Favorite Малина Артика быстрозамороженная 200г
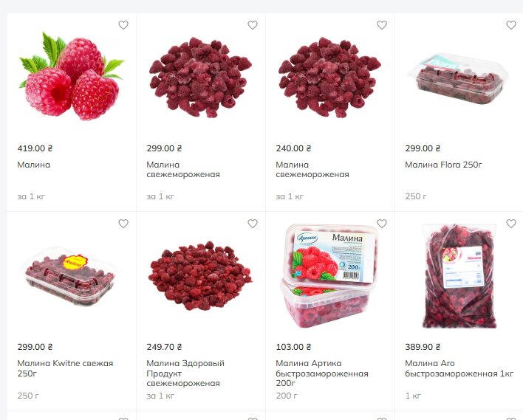 pyautogui.click(x=382, y=224)
